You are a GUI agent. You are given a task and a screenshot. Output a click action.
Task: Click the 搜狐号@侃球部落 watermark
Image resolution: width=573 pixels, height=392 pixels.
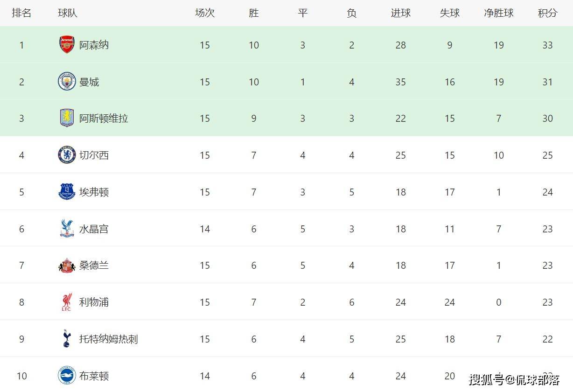[x=514, y=379]
